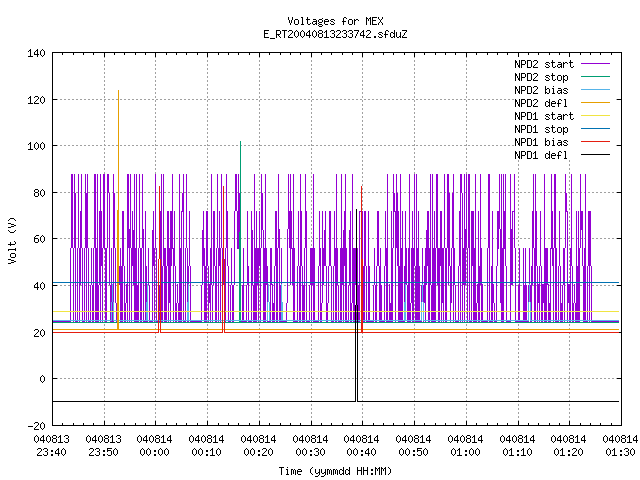Click the y-axis label 'Volt (V)'
Image resolution: width=640 pixels, height=480 pixels.
(12, 240)
